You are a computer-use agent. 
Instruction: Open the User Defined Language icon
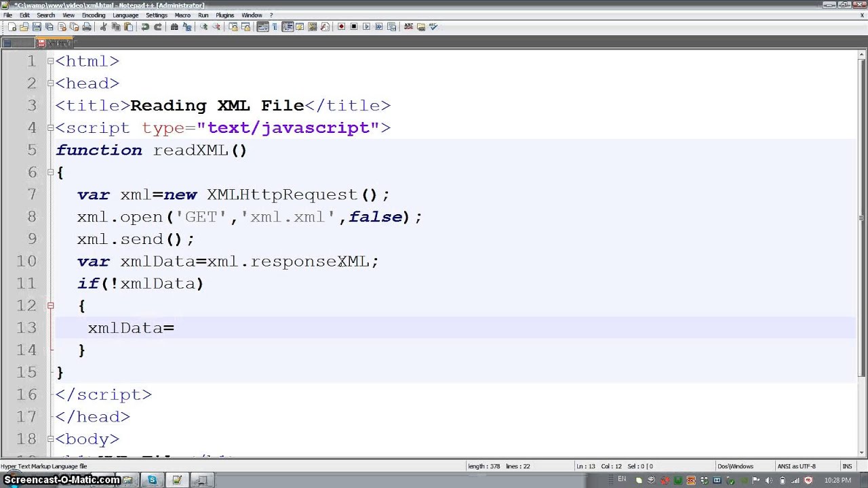click(x=300, y=27)
